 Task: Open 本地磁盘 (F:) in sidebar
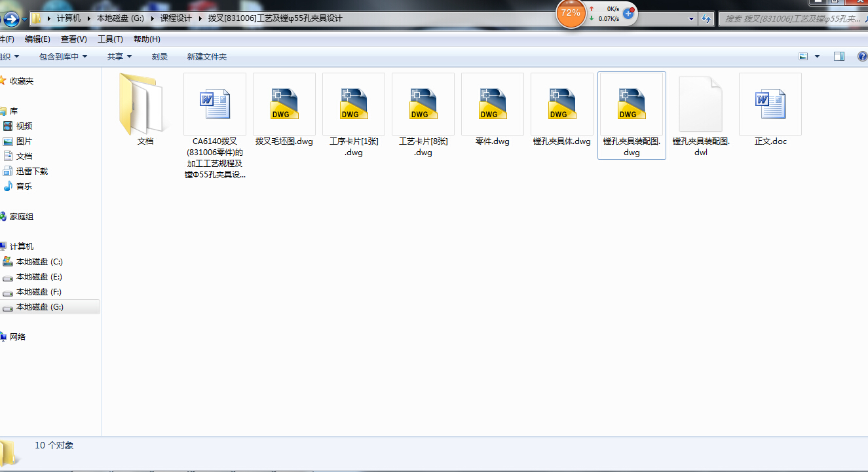click(39, 292)
